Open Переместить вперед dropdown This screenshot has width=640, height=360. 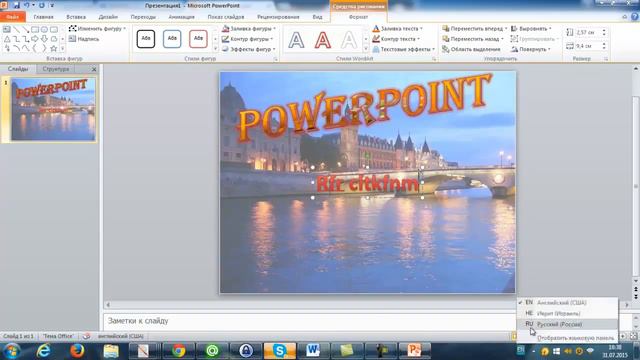click(475, 29)
